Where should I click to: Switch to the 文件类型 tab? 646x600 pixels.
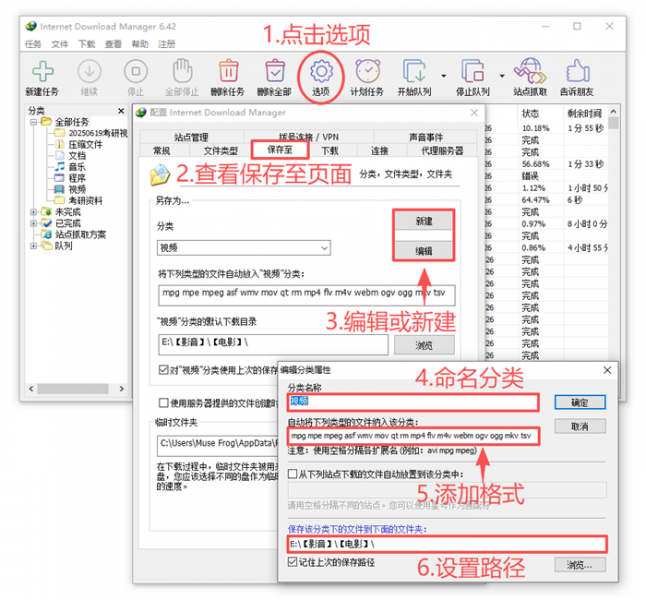[x=221, y=151]
